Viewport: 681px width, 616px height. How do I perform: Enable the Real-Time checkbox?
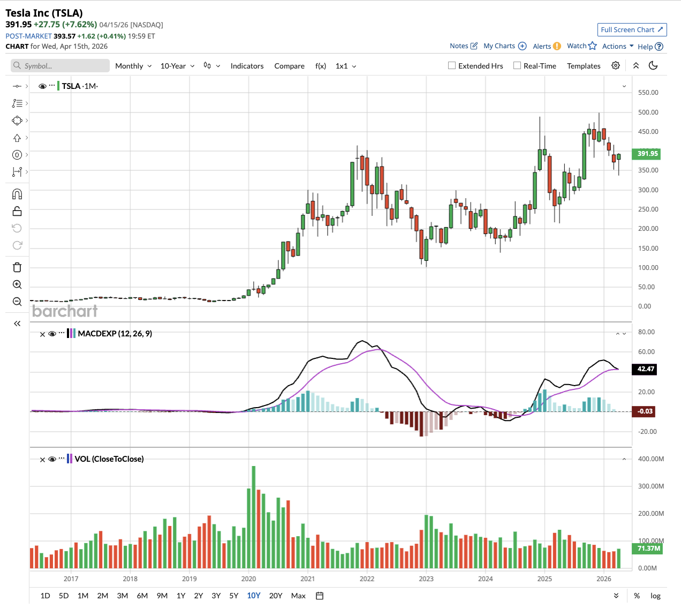(517, 65)
